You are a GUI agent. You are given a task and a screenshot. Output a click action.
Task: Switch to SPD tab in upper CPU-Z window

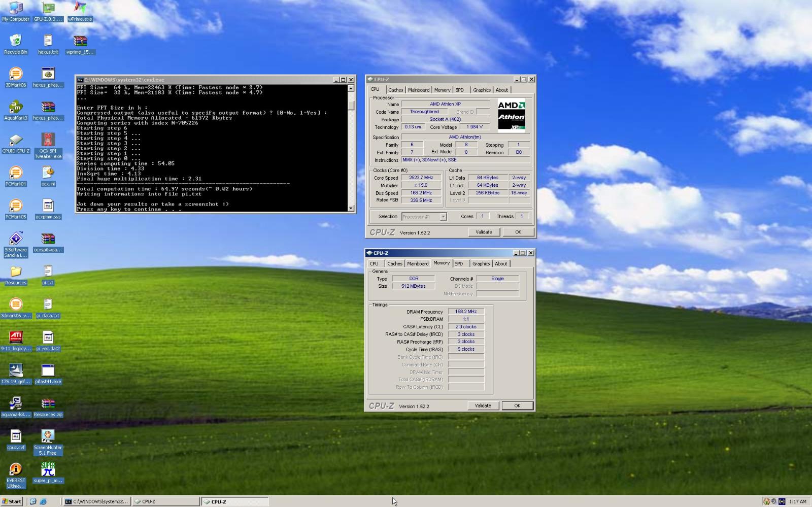[x=460, y=90]
